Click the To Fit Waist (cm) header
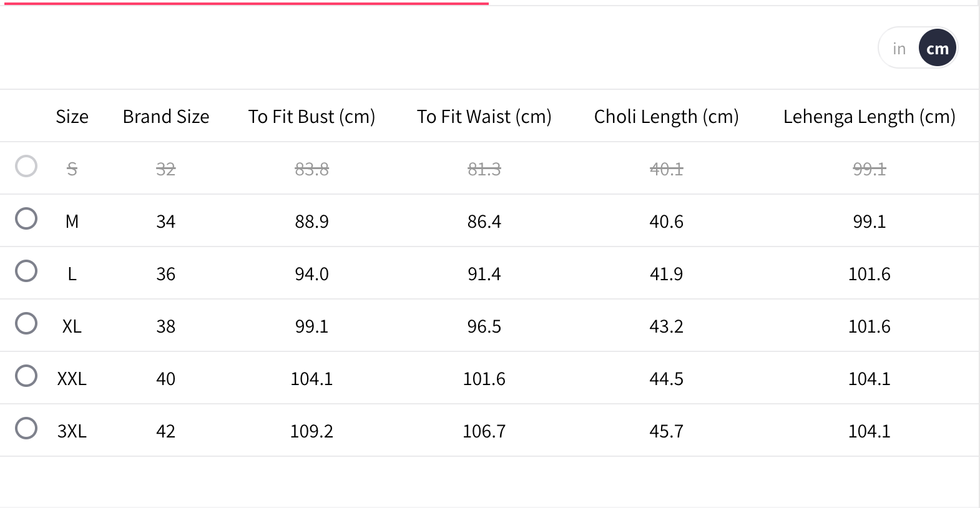This screenshot has height=508, width=980. [484, 117]
